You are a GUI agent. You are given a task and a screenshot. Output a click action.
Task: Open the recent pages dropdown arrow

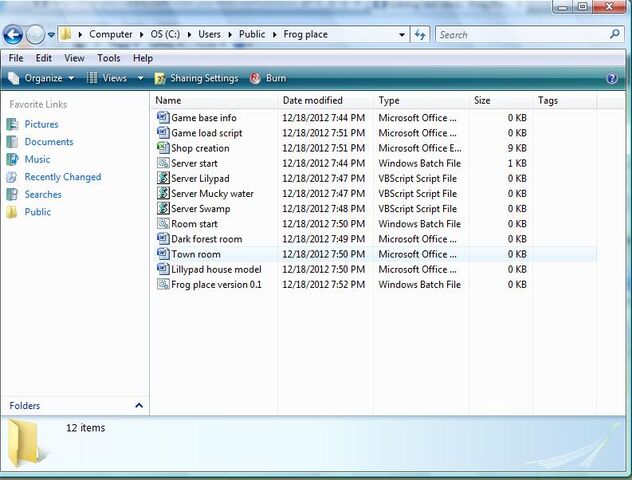51,35
